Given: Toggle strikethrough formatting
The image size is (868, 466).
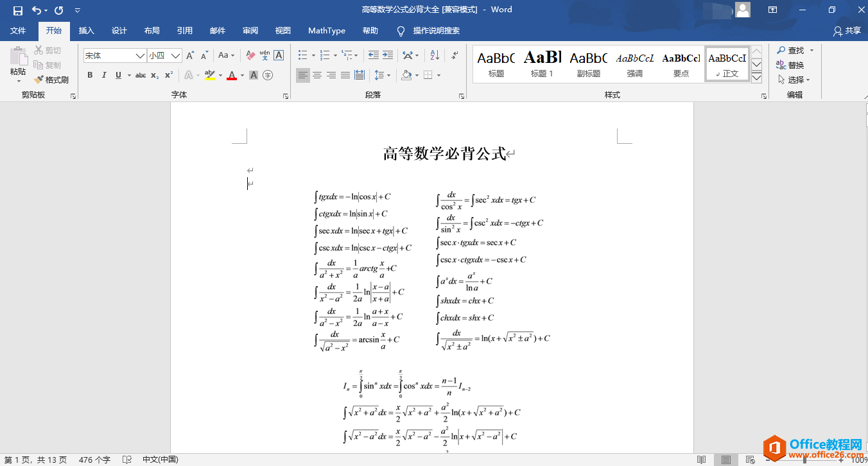Looking at the screenshot, I should (141, 75).
